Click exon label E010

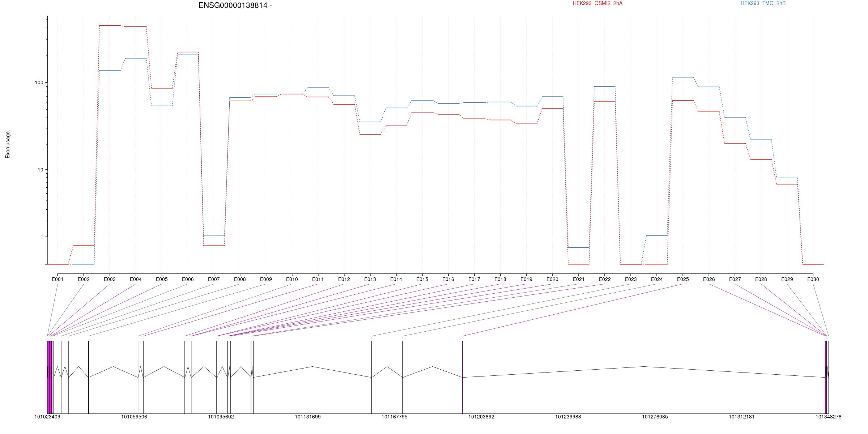coord(292,279)
